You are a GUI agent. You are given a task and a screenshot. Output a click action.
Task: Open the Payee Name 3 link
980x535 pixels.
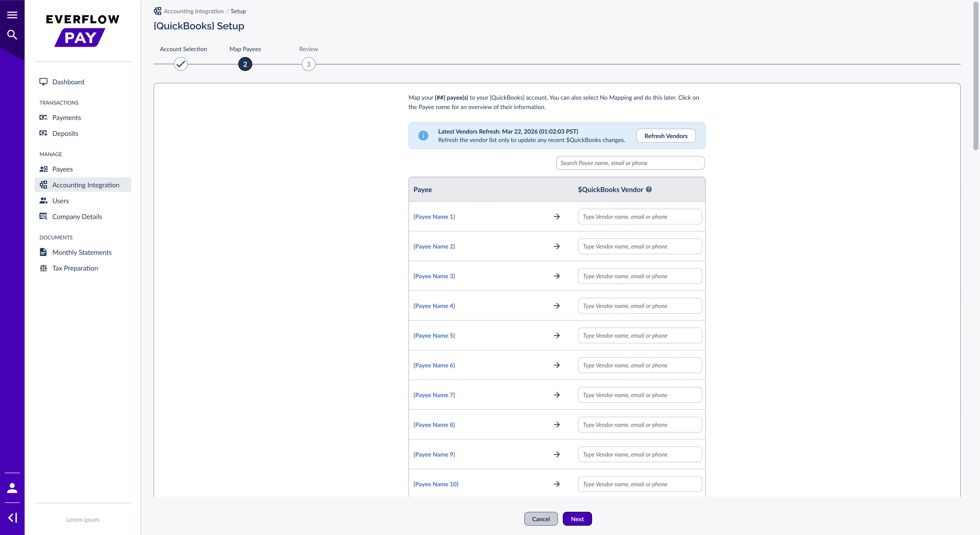(x=434, y=276)
